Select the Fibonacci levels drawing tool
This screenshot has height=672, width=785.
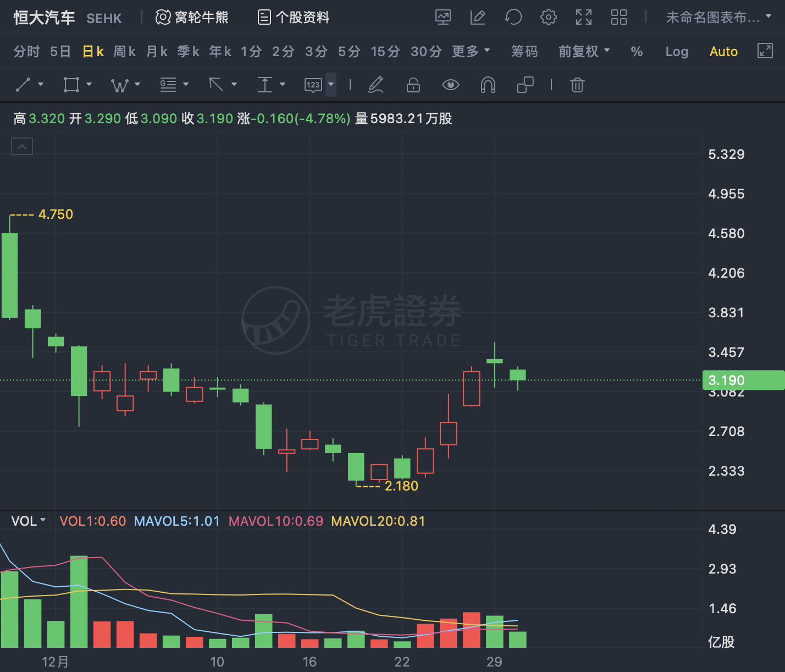[168, 85]
